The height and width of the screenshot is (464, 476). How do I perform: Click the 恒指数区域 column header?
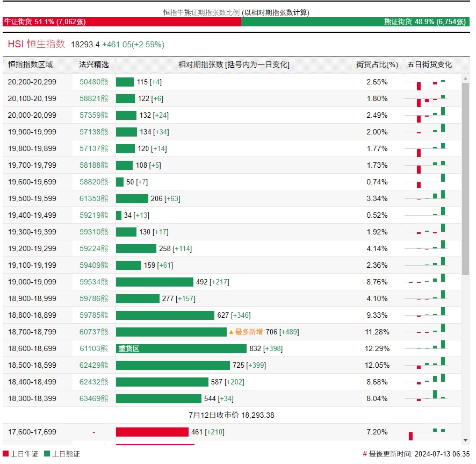[x=31, y=65]
